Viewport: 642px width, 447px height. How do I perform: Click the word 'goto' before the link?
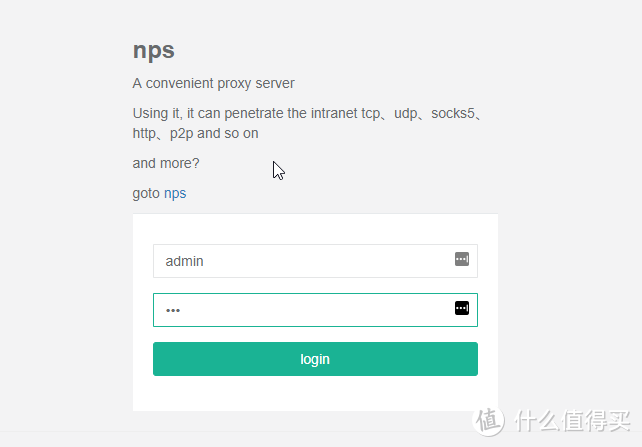pyautogui.click(x=146, y=193)
